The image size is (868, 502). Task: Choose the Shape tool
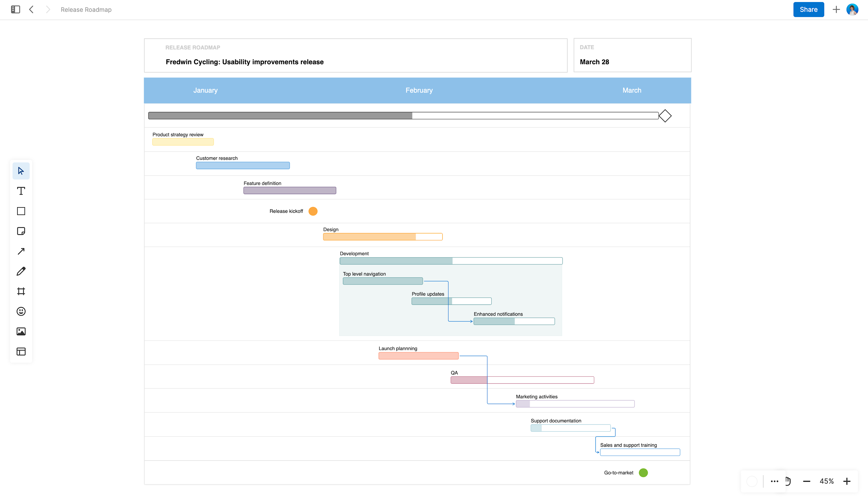21,211
